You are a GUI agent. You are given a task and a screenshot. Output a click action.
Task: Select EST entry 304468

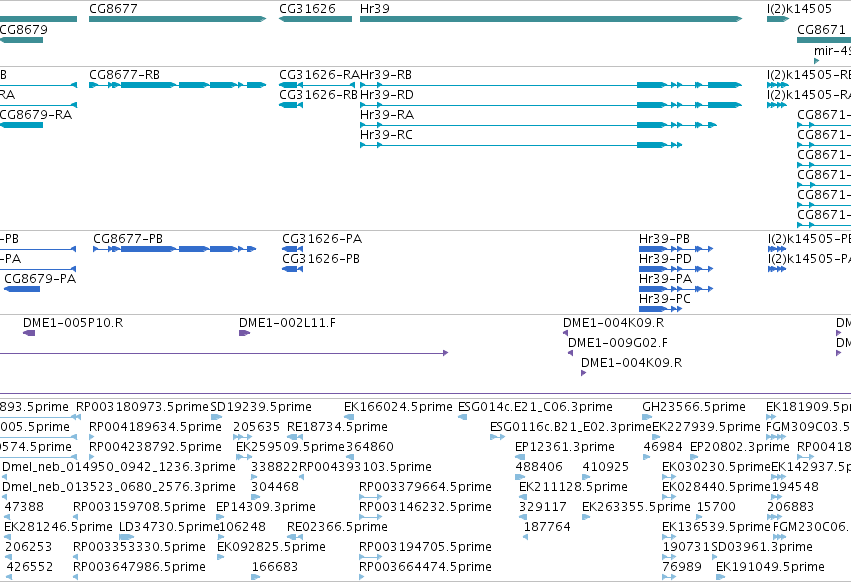tap(275, 487)
